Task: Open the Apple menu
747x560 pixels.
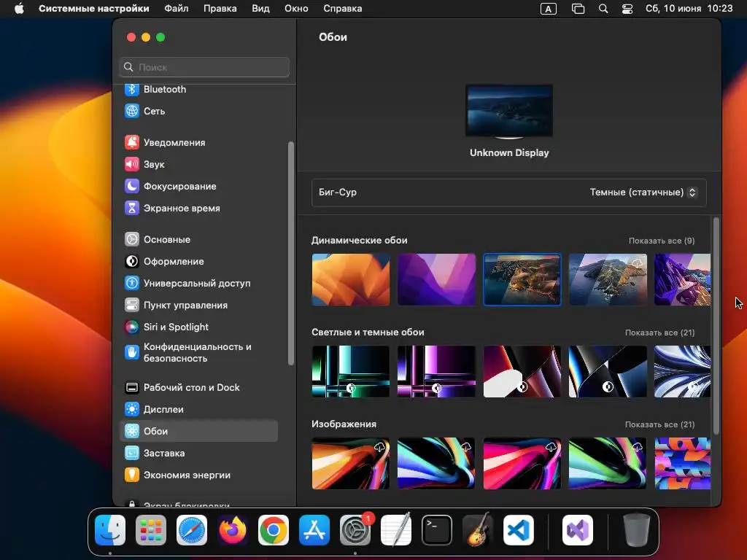Action: (x=19, y=9)
